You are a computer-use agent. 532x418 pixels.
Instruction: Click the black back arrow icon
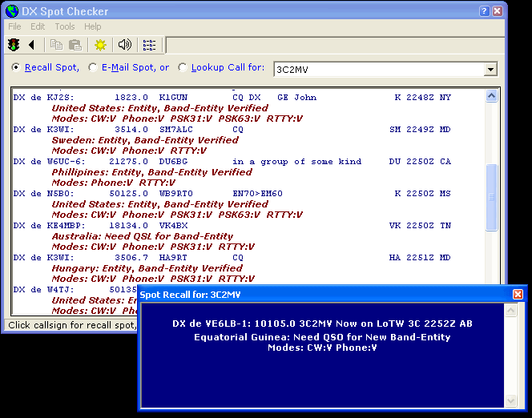tap(32, 45)
